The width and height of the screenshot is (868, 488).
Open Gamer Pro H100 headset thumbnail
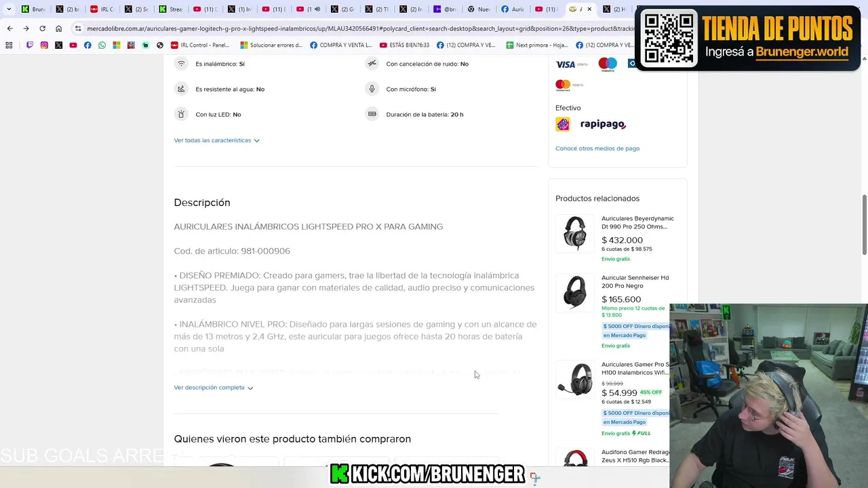[575, 379]
